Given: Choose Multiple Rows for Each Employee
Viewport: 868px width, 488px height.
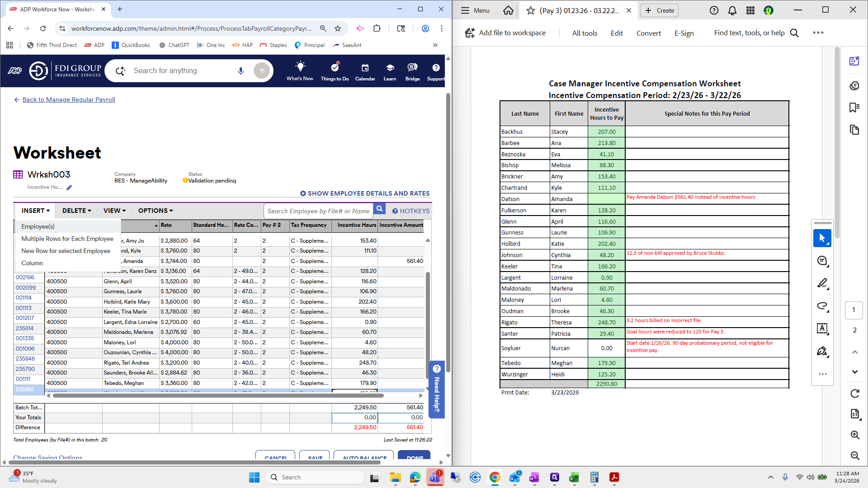Looking at the screenshot, I should (67, 239).
